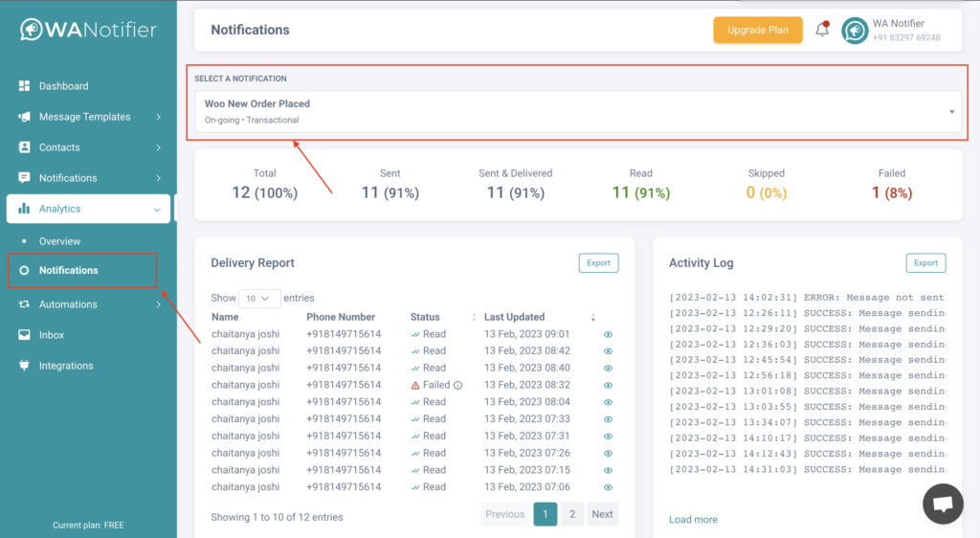
Task: Open Overview under Analytics
Action: (x=59, y=241)
